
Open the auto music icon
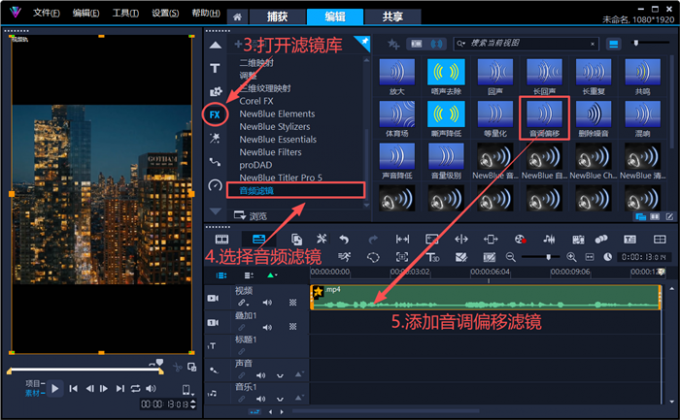click(x=578, y=239)
